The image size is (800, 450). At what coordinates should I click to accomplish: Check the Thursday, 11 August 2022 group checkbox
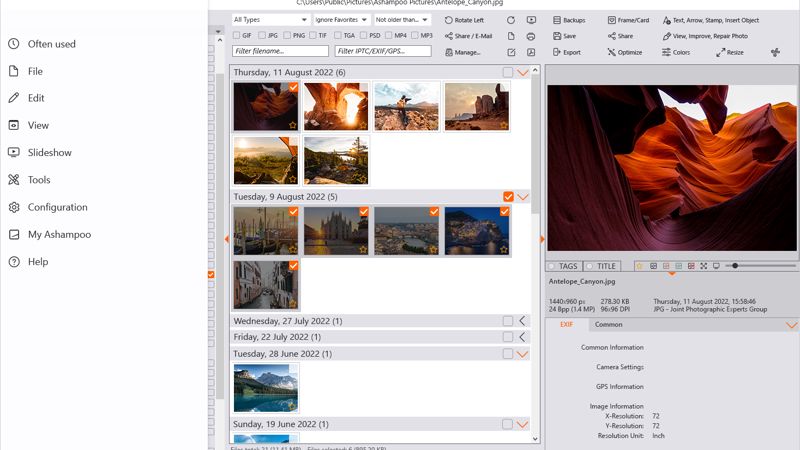click(x=508, y=72)
